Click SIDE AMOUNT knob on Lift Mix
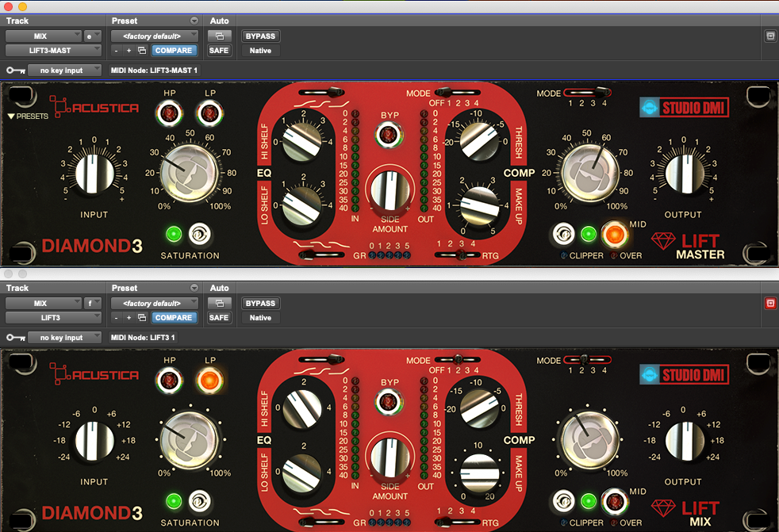Screen dimensions: 779x532 point(390,458)
